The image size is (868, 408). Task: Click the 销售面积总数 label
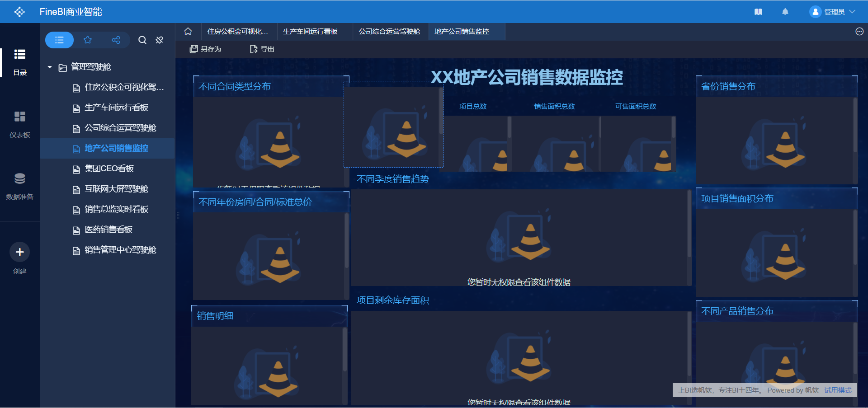pos(554,106)
